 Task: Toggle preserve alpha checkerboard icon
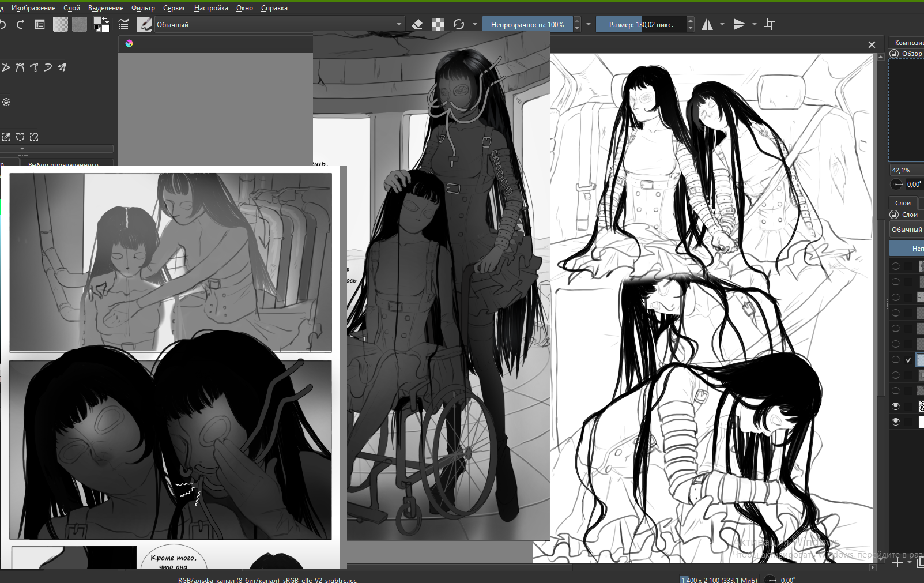(438, 24)
